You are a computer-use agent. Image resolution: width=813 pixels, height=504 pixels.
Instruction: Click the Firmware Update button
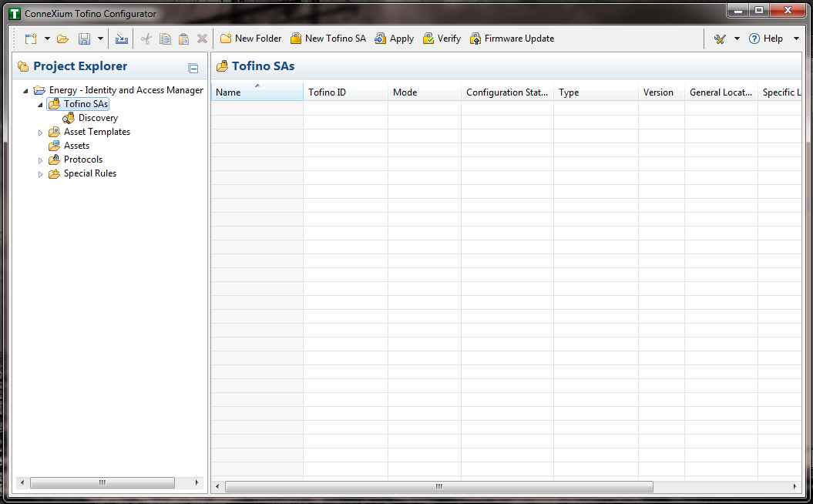[x=512, y=39]
